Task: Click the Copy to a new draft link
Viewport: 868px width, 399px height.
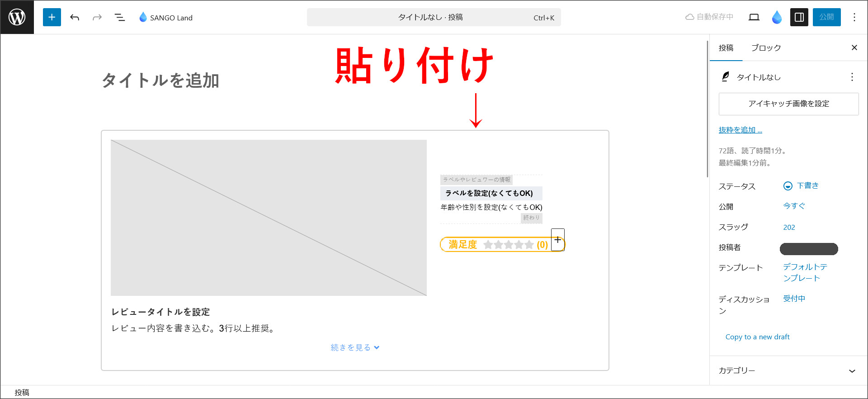Action: tap(757, 337)
